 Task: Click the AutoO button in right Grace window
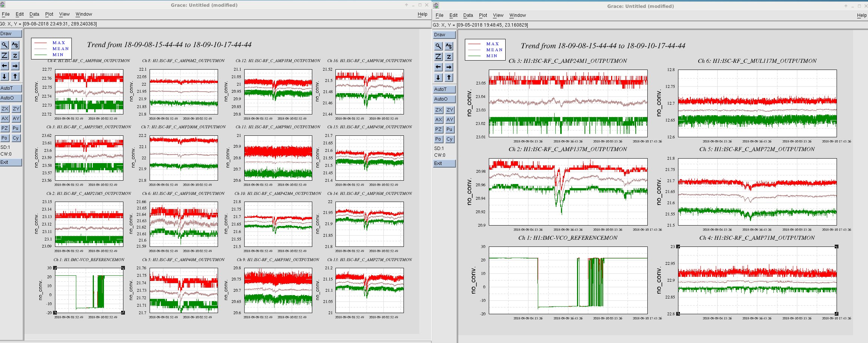pyautogui.click(x=444, y=99)
